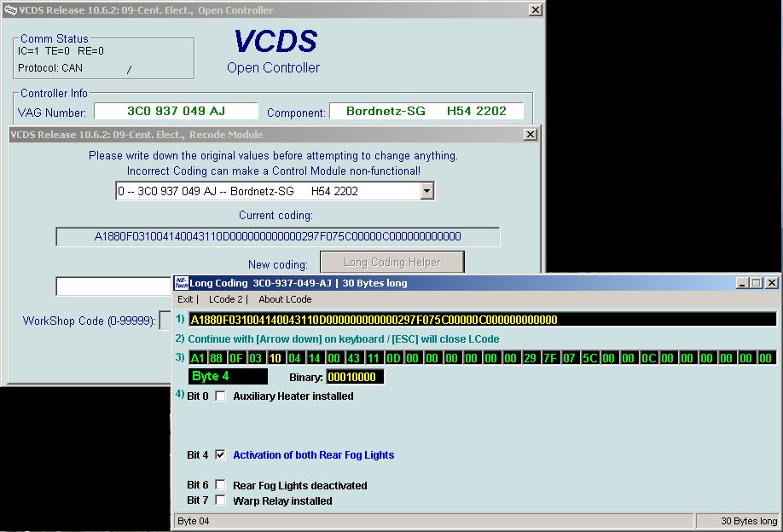
Task: Open the About LCode menu
Action: pyautogui.click(x=285, y=299)
